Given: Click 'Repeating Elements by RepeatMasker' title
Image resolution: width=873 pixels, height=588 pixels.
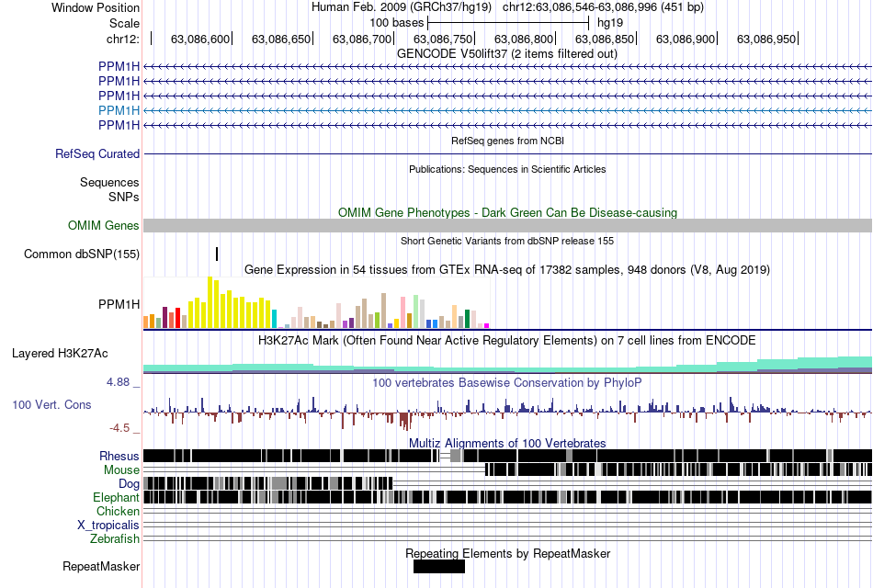Looking at the screenshot, I should [x=507, y=553].
